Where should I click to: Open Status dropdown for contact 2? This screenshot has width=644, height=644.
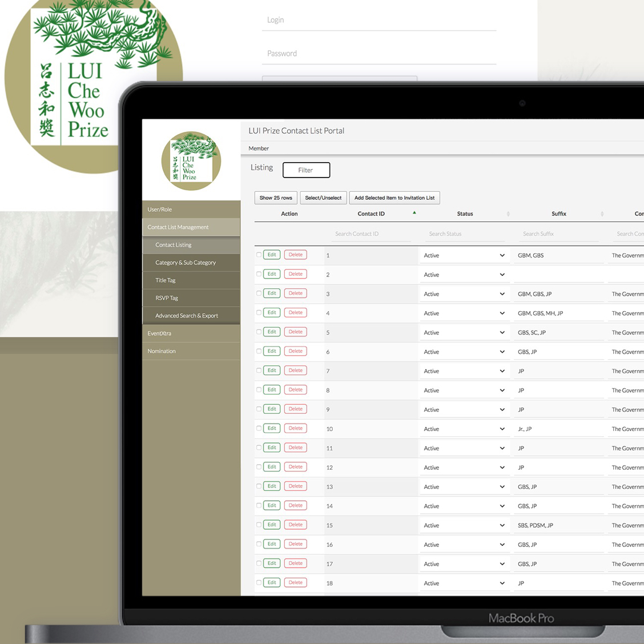click(465, 275)
